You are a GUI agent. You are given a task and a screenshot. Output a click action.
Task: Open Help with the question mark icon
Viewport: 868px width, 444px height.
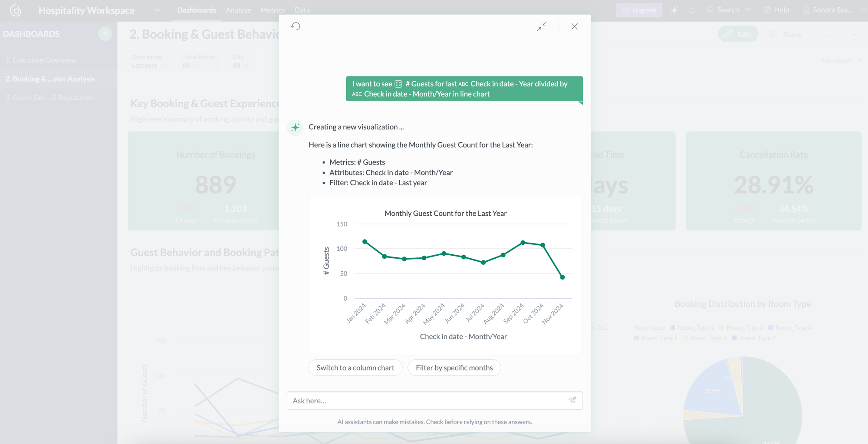(x=768, y=10)
